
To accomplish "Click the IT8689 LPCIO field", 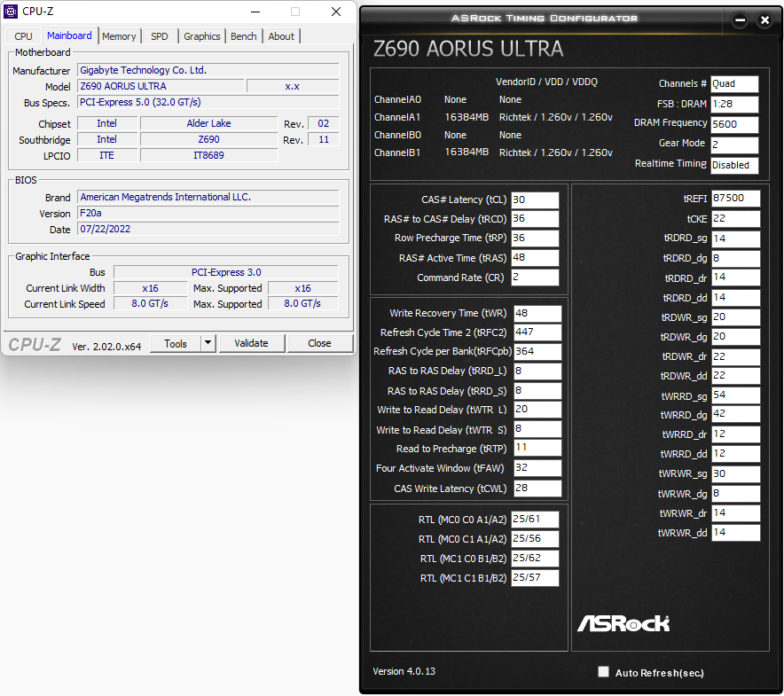I will click(x=208, y=155).
